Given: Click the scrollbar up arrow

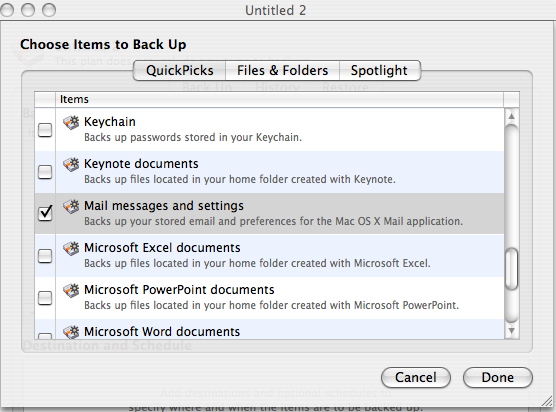Looking at the screenshot, I should point(511,116).
